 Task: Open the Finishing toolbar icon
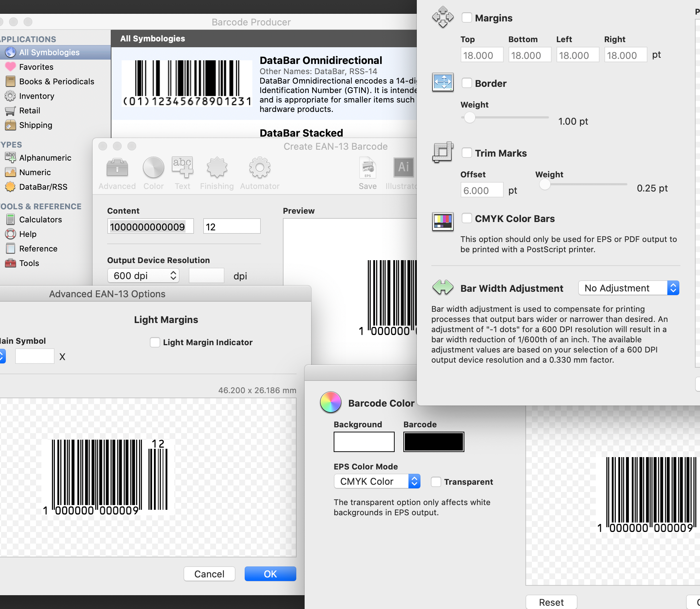tap(217, 168)
